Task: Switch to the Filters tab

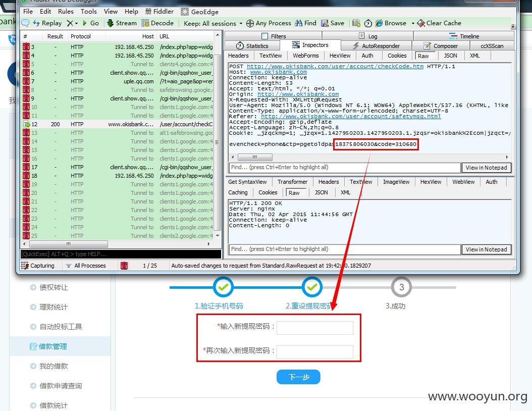Action: point(274,36)
